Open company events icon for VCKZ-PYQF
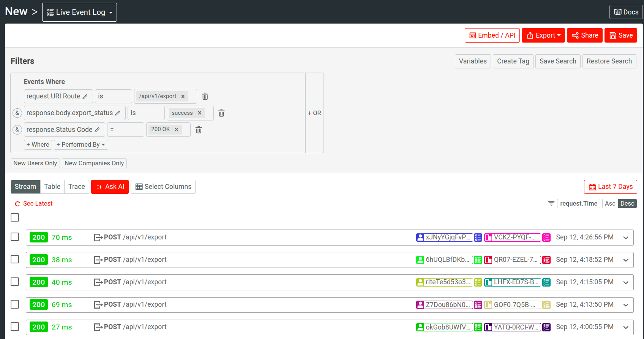644x339 pixels. point(546,238)
